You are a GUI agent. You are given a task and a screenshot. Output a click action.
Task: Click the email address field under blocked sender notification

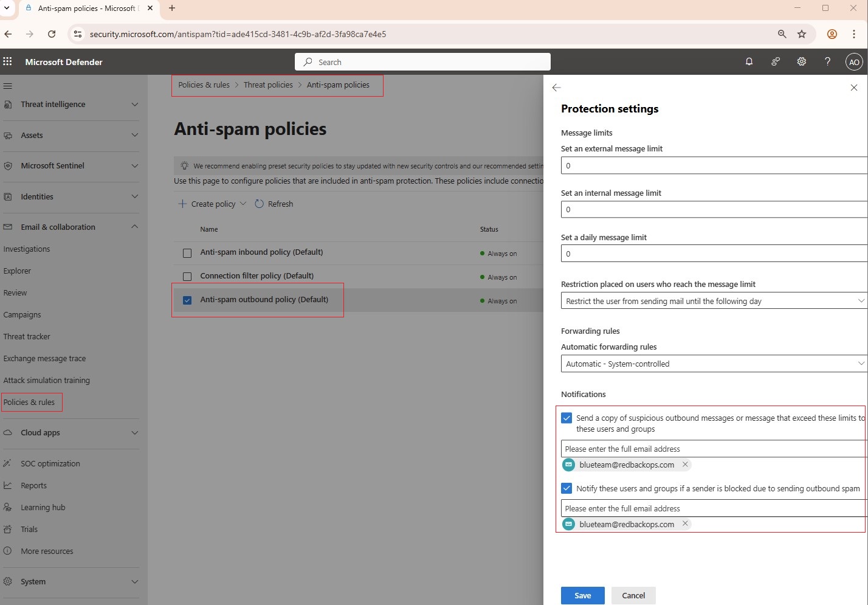point(714,508)
